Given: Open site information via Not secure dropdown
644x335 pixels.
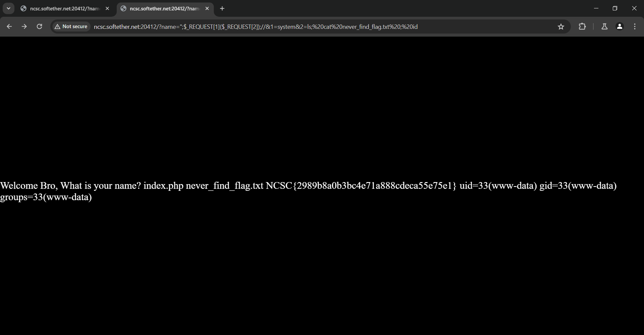Looking at the screenshot, I should (x=70, y=26).
